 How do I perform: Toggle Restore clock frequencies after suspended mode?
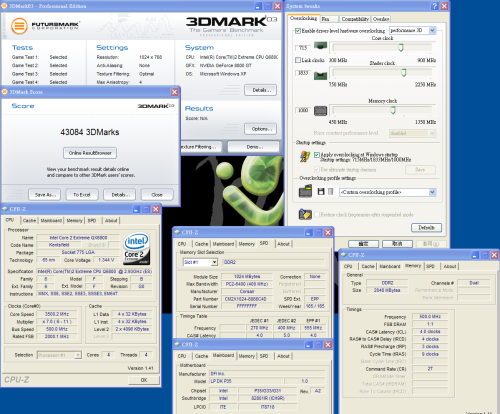[317, 214]
